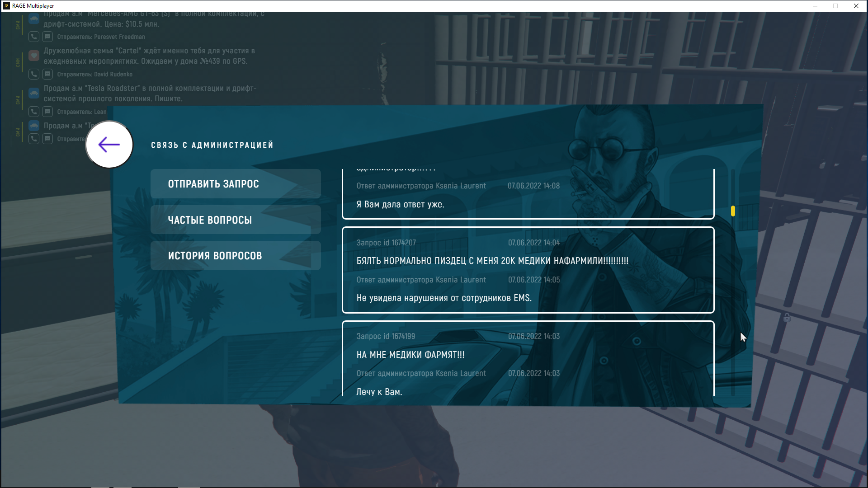Viewport: 868px width, 488px height.
Task: Click the car icon of the Mercedes-AMG ad
Action: 34,19
